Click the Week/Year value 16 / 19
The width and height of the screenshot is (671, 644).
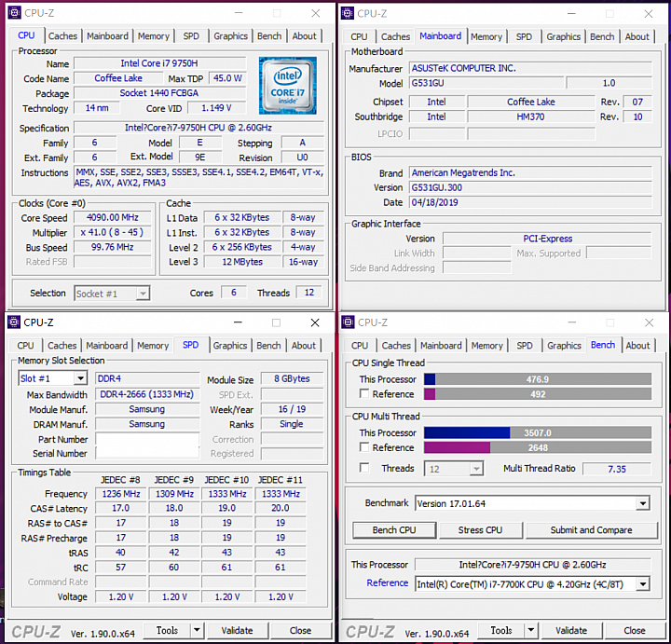click(292, 409)
